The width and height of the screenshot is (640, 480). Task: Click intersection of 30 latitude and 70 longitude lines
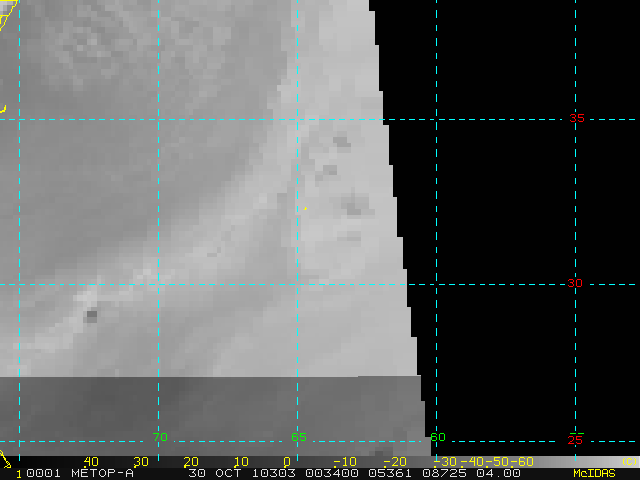click(158, 284)
